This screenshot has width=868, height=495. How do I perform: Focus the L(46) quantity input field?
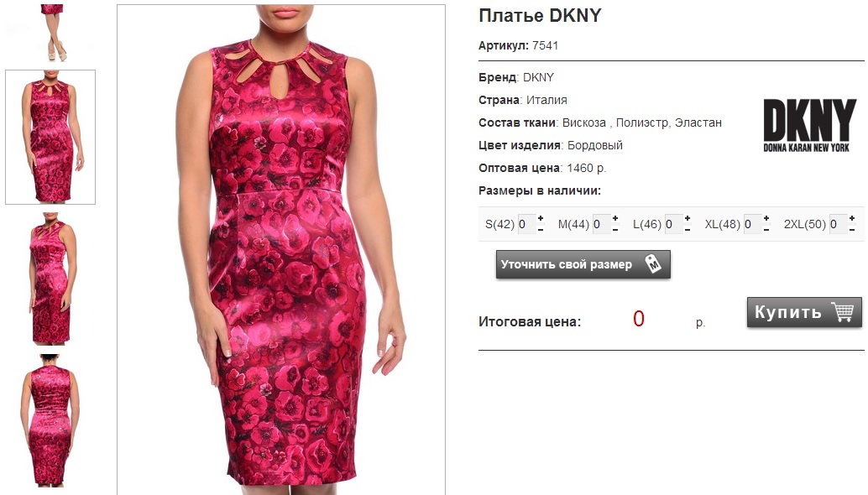click(674, 224)
